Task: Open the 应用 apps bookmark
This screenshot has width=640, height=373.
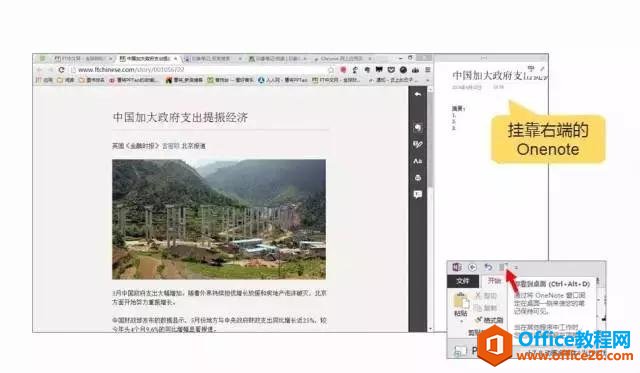Action: [x=44, y=80]
